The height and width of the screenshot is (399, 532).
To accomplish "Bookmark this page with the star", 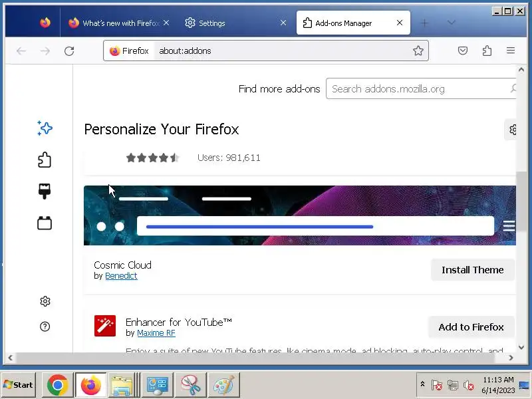I will click(418, 51).
